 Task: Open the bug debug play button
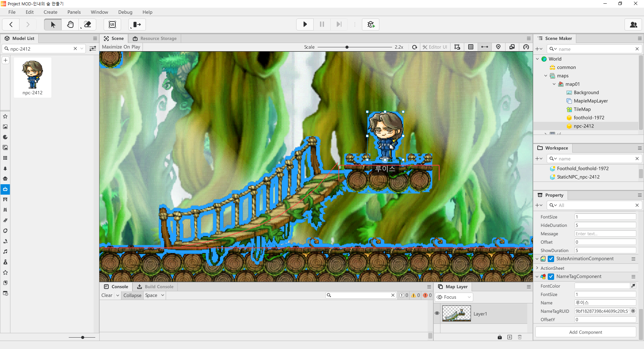pos(371,24)
